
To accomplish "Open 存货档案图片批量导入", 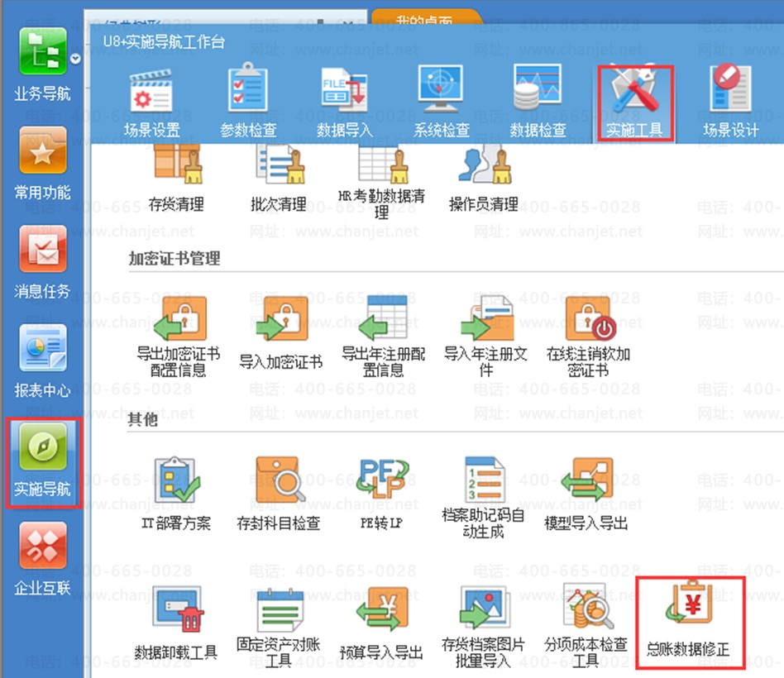I will pos(484,627).
